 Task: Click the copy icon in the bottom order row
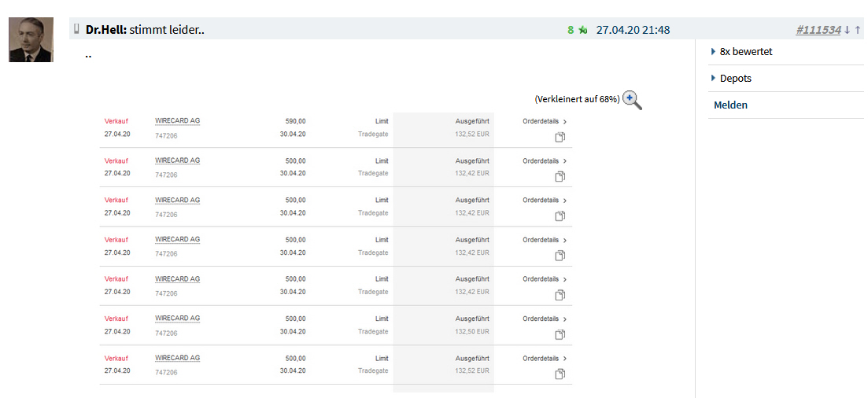tap(560, 374)
